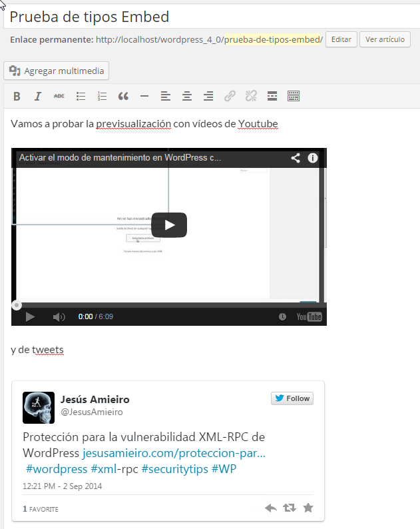Click the Editar permalink button
420x529 pixels.
[341, 39]
